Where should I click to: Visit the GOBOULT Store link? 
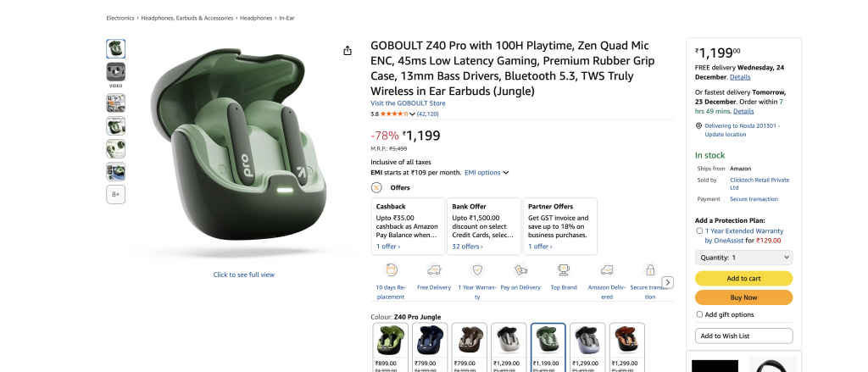pyautogui.click(x=408, y=103)
